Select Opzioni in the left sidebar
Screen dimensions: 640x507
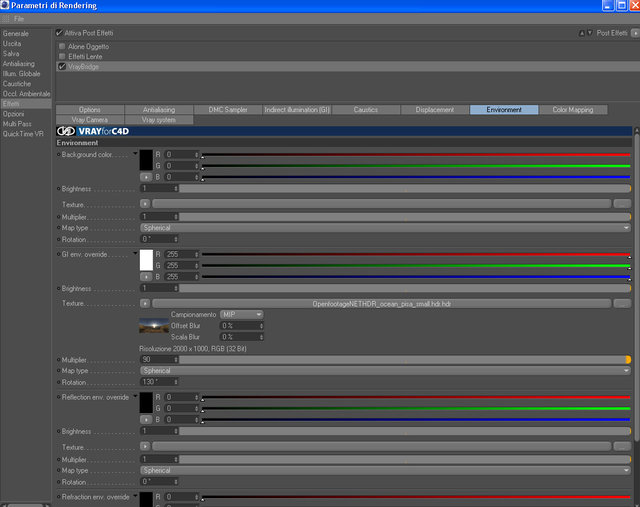[13, 114]
